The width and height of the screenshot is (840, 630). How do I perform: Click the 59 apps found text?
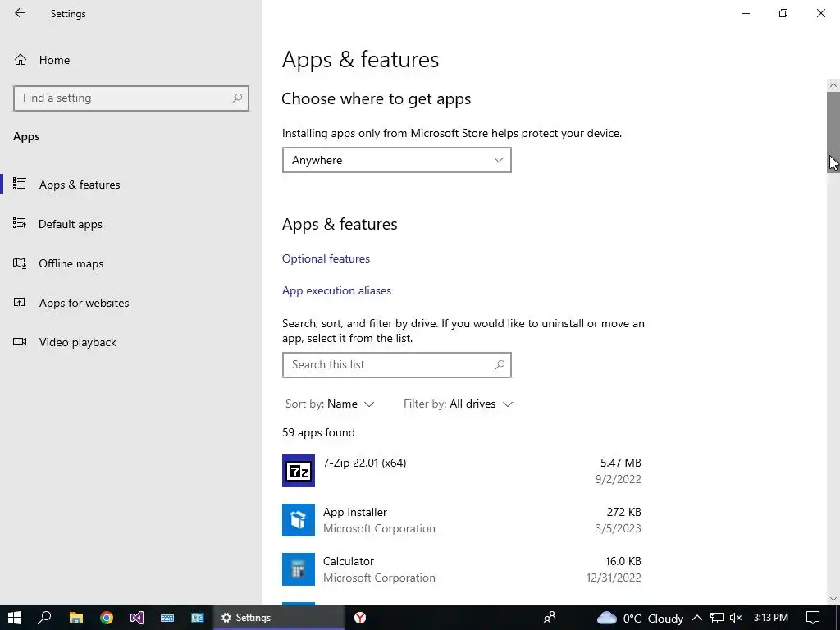tap(318, 432)
